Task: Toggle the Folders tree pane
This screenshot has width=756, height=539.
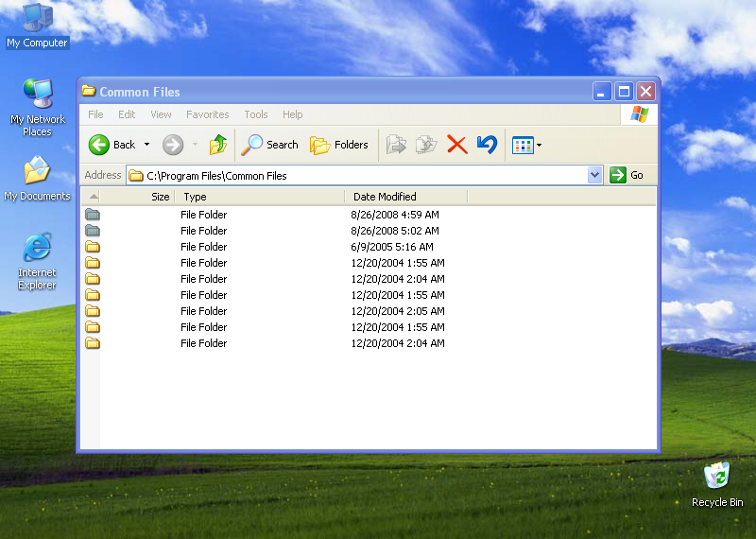Action: (338, 145)
